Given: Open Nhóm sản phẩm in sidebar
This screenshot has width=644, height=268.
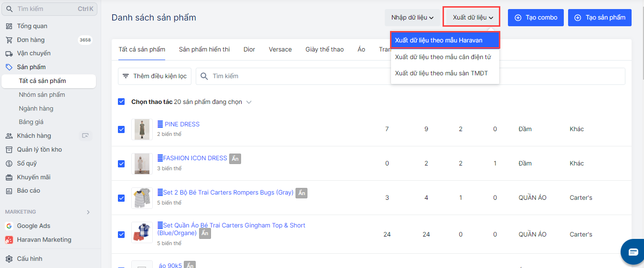Looking at the screenshot, I should 42,95.
